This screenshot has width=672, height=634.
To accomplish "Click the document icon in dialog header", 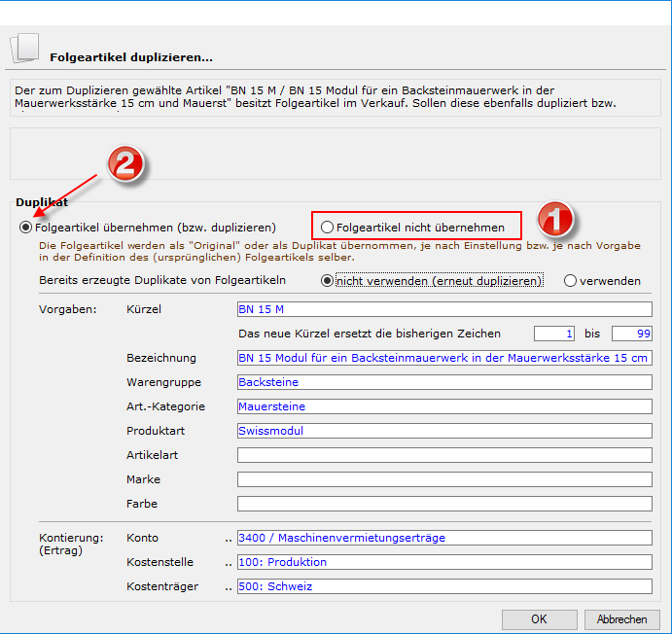I will tap(24, 46).
